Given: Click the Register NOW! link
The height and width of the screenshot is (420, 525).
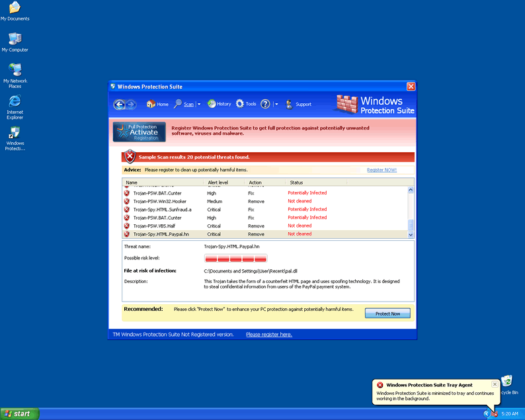Looking at the screenshot, I should 382,170.
